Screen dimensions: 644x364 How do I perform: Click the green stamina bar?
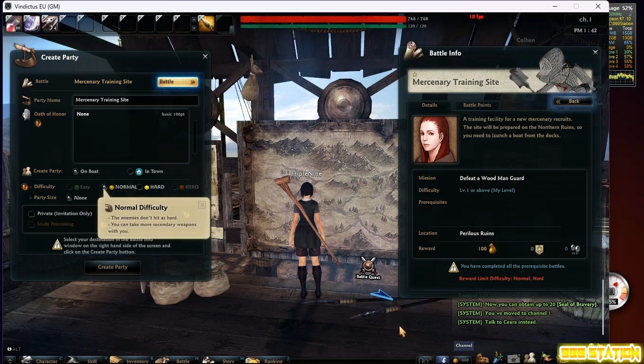323,26
